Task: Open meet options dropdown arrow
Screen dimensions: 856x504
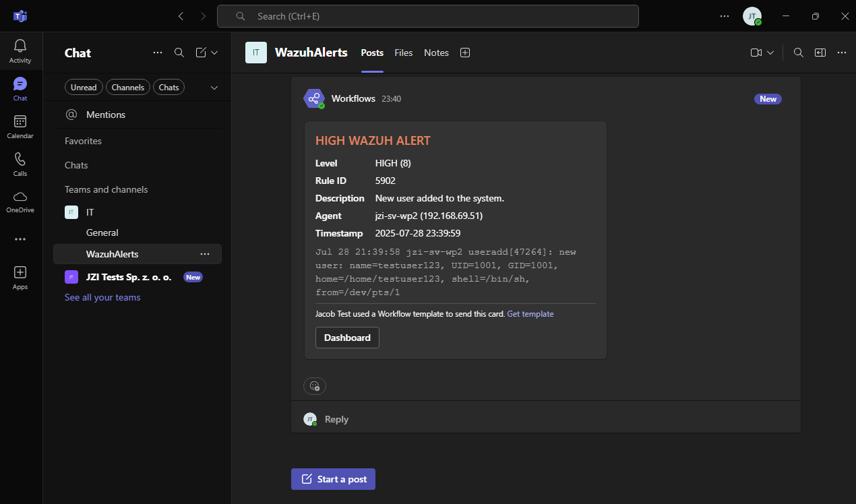Action: tap(770, 53)
